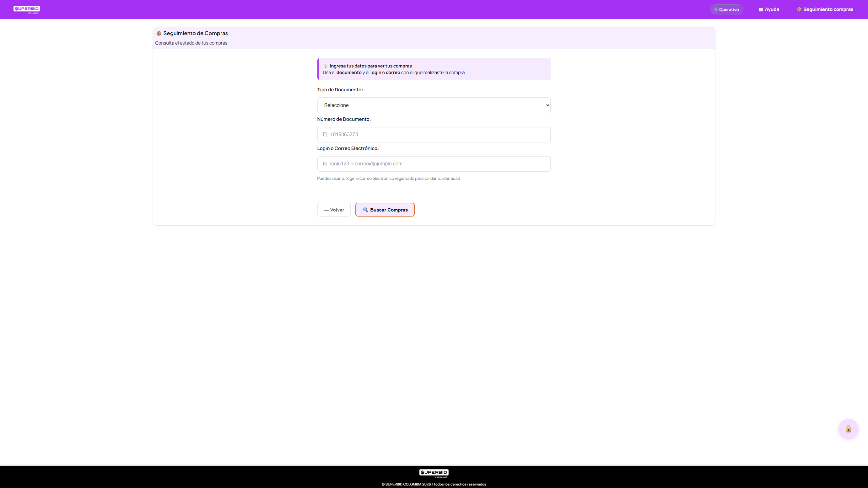Screen dimensions: 868x488
Task: Focus the Número de Documento input field
Action: pos(433,135)
